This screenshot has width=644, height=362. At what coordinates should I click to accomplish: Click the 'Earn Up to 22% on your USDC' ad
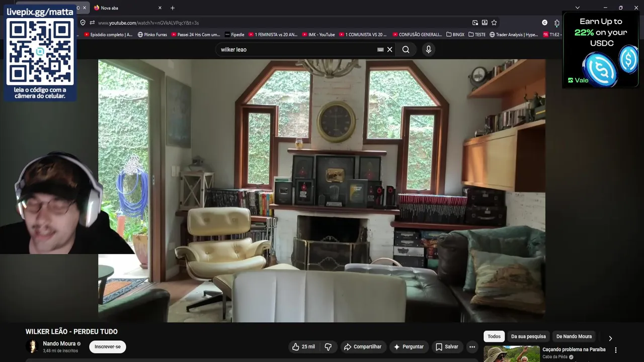[x=601, y=50]
